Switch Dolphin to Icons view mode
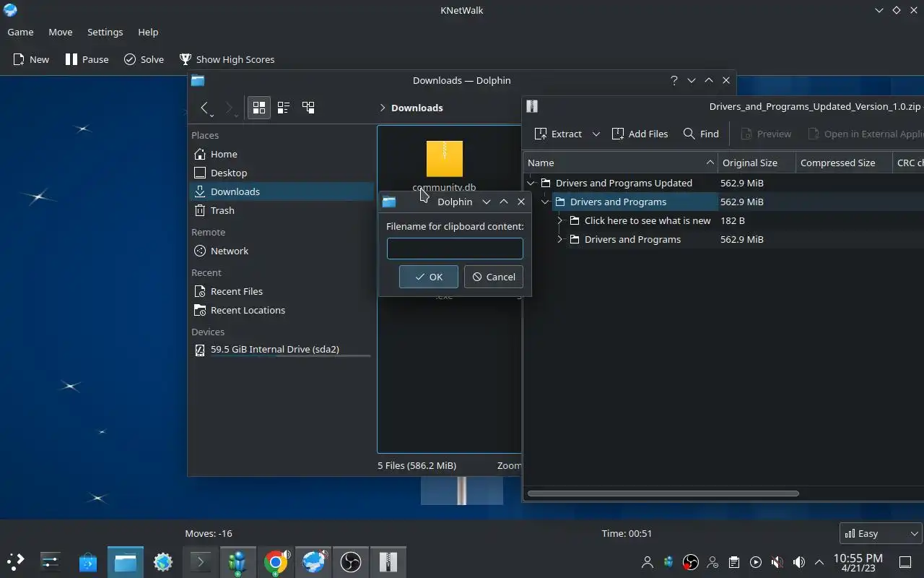Viewport: 924px width, 578px height. [259, 108]
